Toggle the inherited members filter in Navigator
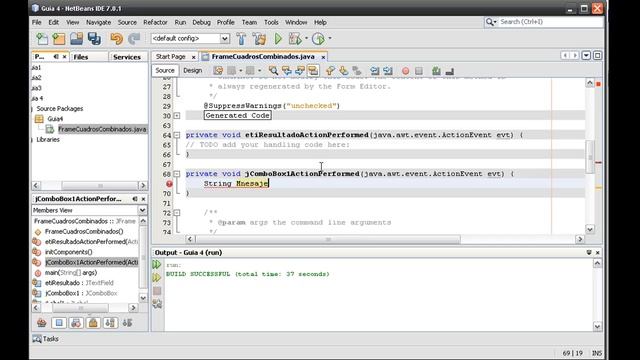 [42, 323]
